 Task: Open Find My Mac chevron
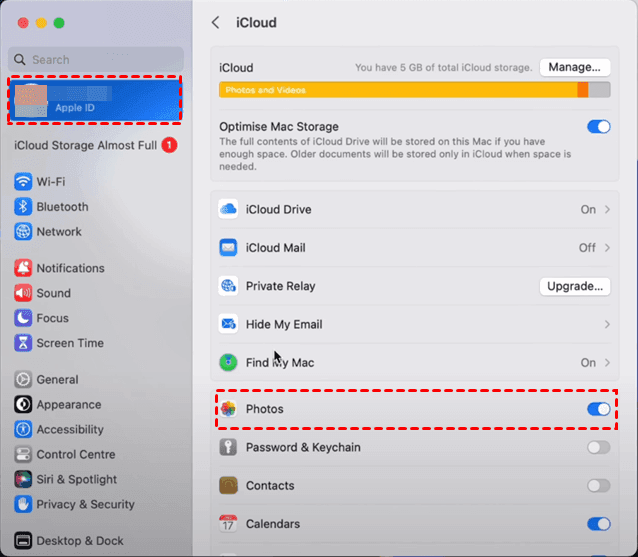pyautogui.click(x=607, y=363)
